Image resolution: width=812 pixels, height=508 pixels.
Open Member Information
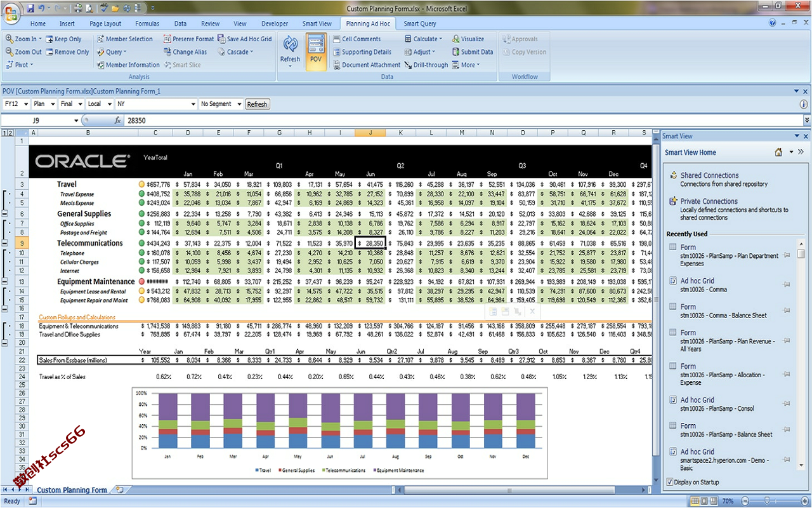tap(128, 65)
